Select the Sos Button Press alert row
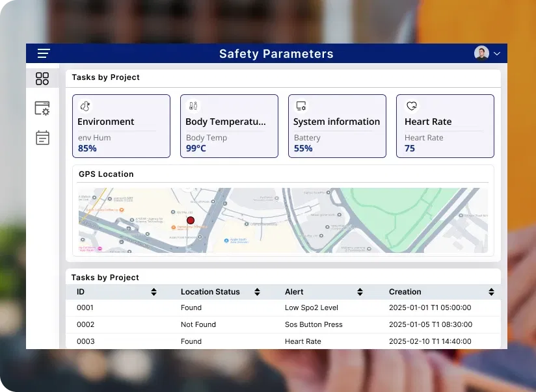This screenshot has width=536, height=392. coord(314,324)
